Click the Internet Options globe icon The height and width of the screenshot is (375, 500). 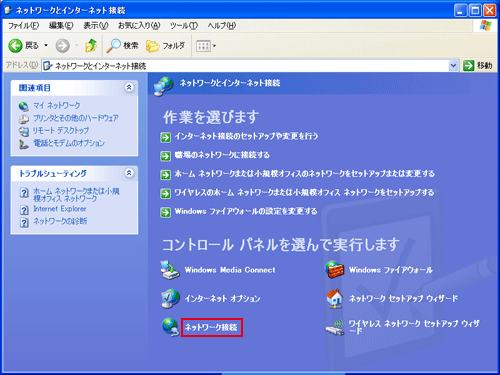[170, 298]
